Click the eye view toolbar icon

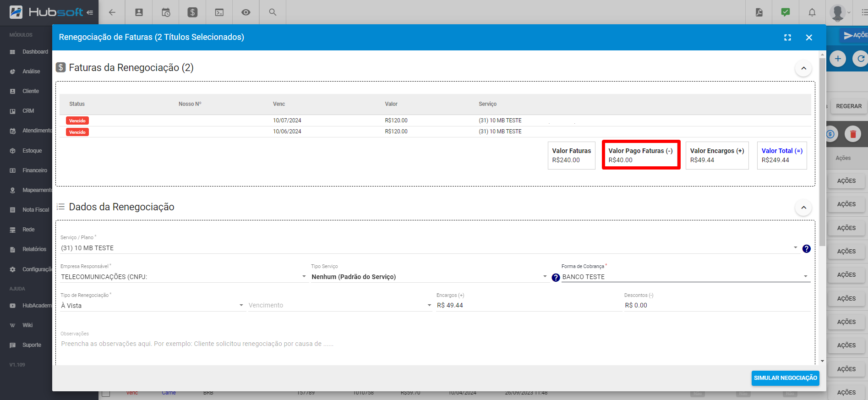tap(246, 12)
